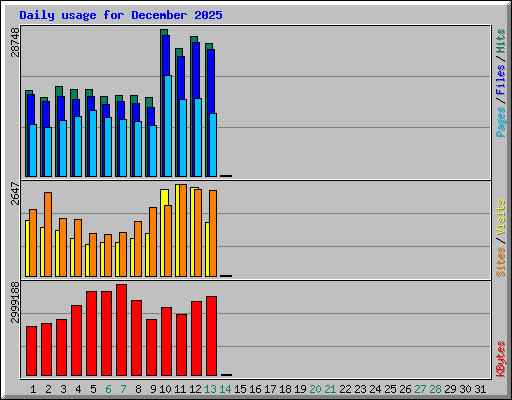Viewport: 512px width, 400px height.
Task: Click day 1 on the x-axis
Action: click(x=33, y=389)
